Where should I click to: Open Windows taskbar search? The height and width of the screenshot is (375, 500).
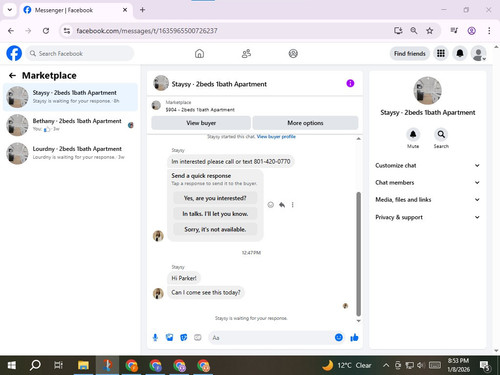coord(35,365)
